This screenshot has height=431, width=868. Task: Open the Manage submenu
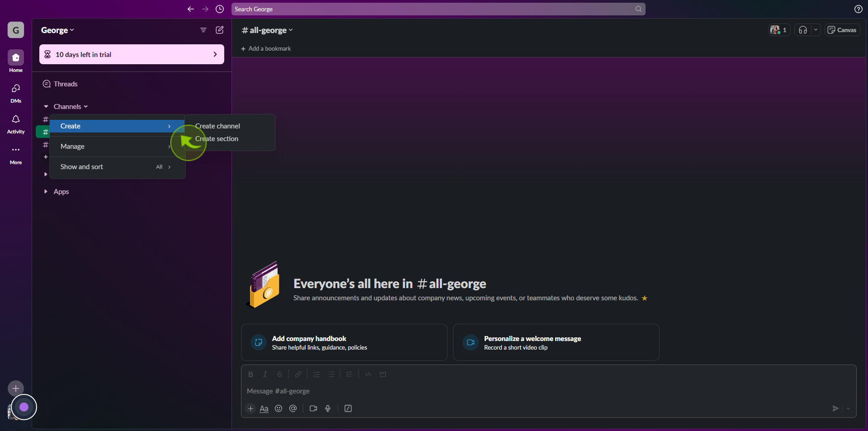(117, 147)
